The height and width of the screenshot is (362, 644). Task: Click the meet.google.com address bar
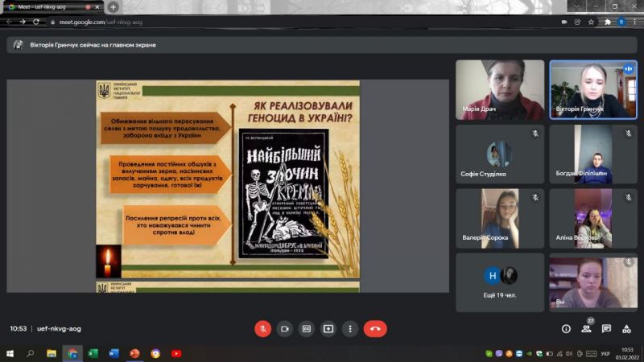[304, 23]
